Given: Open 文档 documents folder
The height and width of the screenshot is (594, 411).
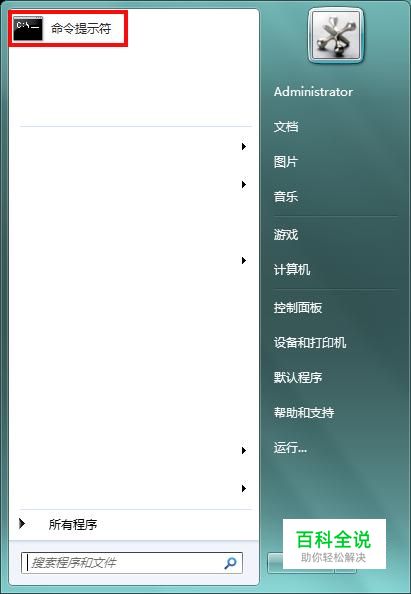Looking at the screenshot, I should [286, 127].
